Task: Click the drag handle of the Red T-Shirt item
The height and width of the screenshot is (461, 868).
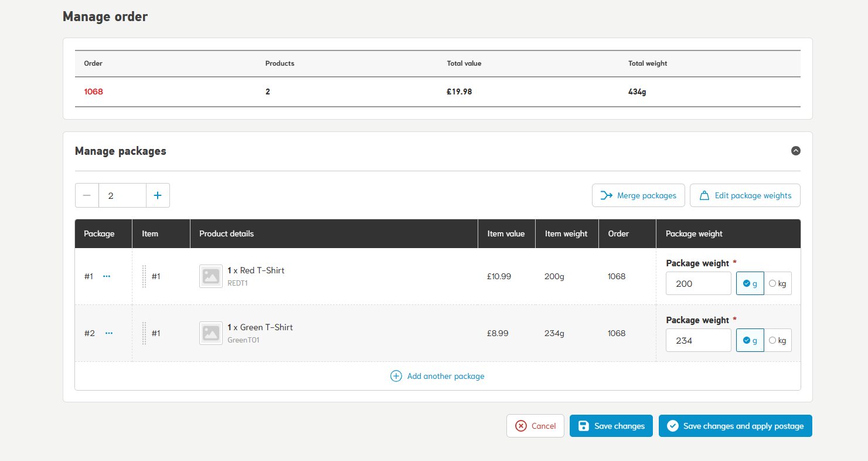Action: point(144,276)
